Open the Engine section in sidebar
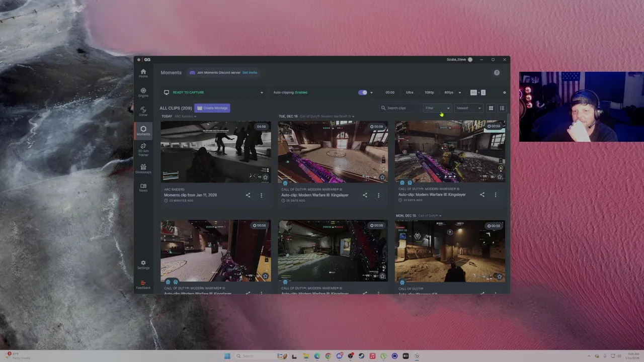Screen dimensions: 644x362 click(143, 93)
